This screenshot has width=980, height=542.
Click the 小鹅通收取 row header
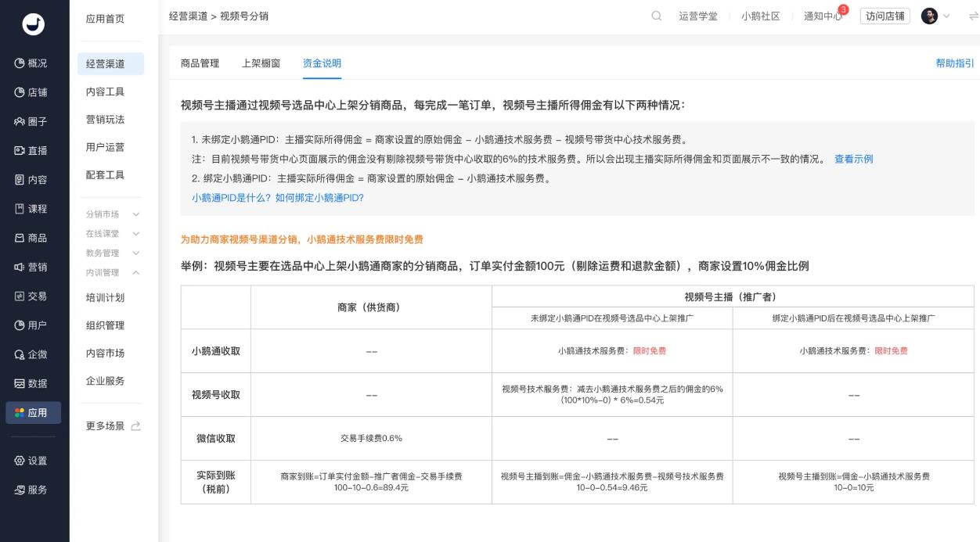tap(216, 351)
